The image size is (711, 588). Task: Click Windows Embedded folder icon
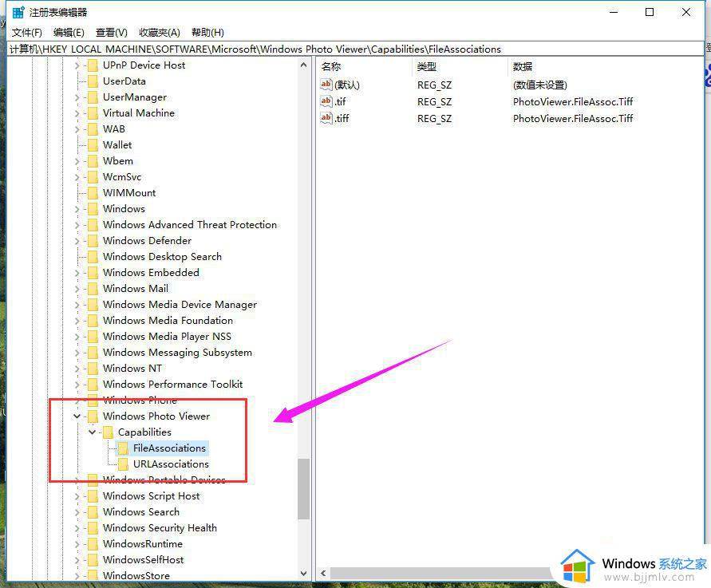pos(93,273)
